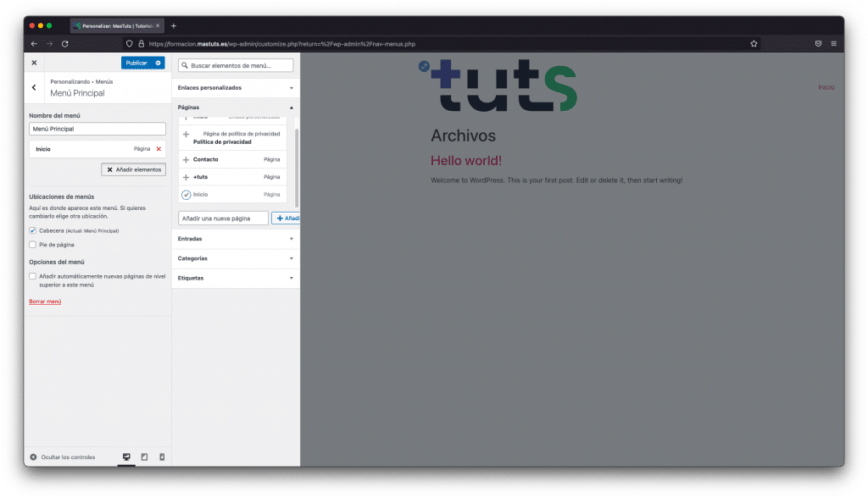The image size is (868, 498).
Task: Remove Inicio menu item with red X
Action: (x=159, y=149)
